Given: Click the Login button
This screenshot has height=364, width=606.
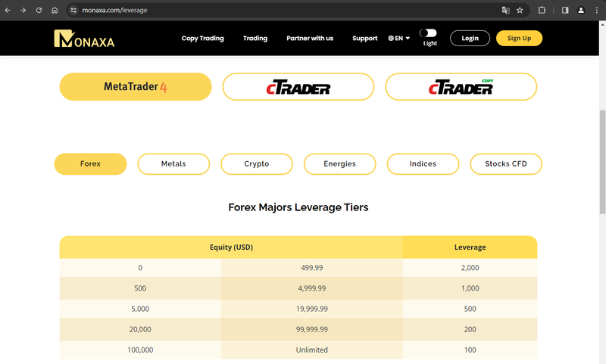Looking at the screenshot, I should click(470, 38).
